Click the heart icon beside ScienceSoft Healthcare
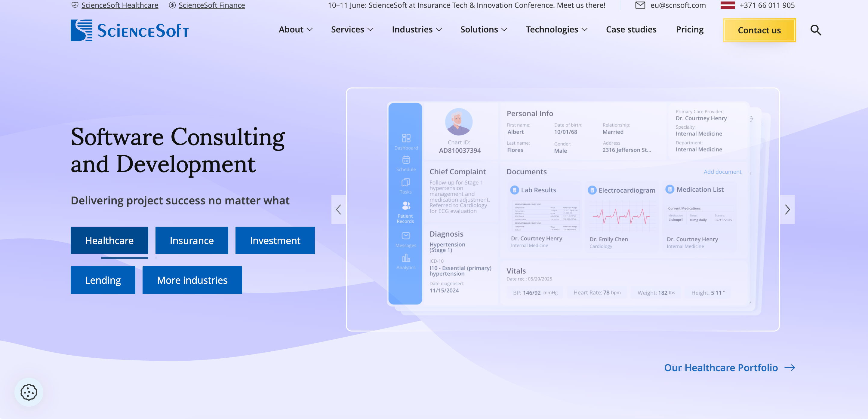The width and height of the screenshot is (868, 419). [75, 5]
